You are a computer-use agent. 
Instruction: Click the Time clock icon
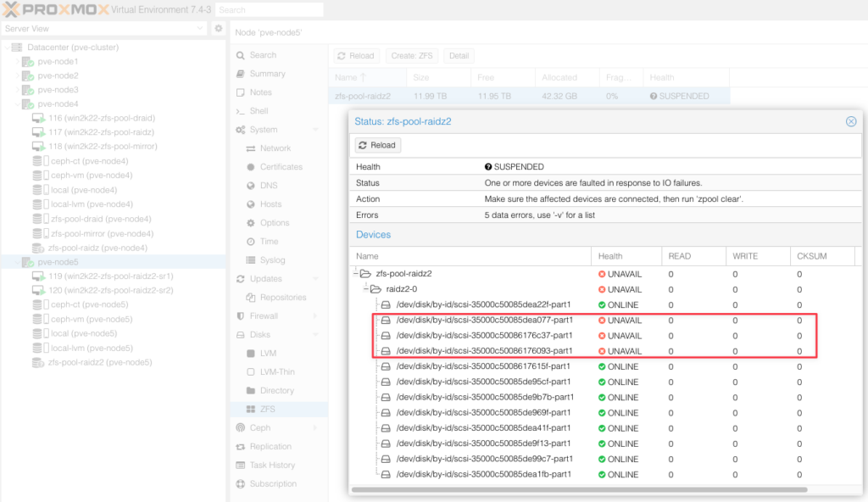251,242
